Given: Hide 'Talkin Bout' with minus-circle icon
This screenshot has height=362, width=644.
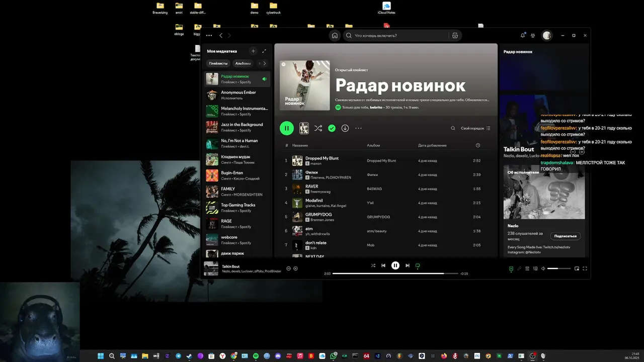Looking at the screenshot, I should [289, 268].
